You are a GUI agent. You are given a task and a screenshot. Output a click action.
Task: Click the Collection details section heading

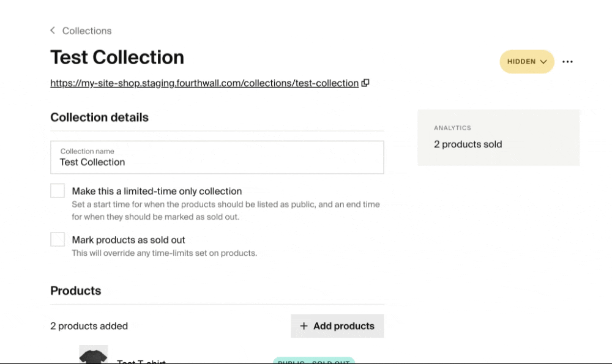click(x=100, y=117)
